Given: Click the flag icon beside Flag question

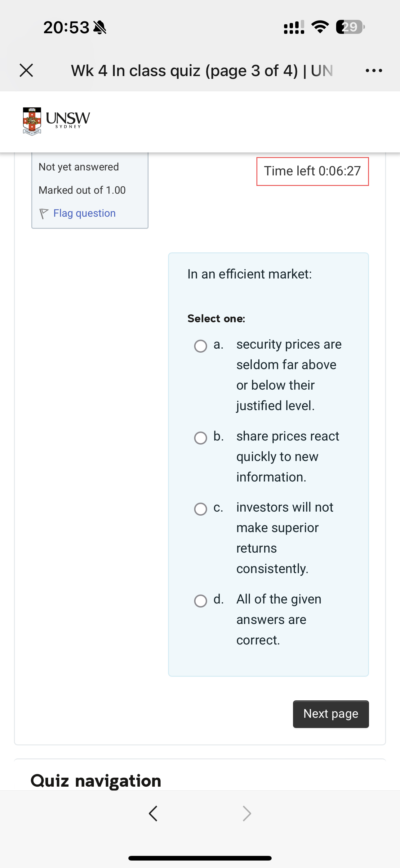Looking at the screenshot, I should [x=44, y=213].
